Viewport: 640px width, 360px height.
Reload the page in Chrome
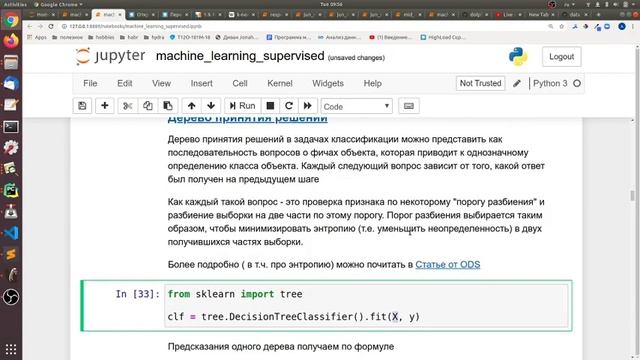pos(51,26)
